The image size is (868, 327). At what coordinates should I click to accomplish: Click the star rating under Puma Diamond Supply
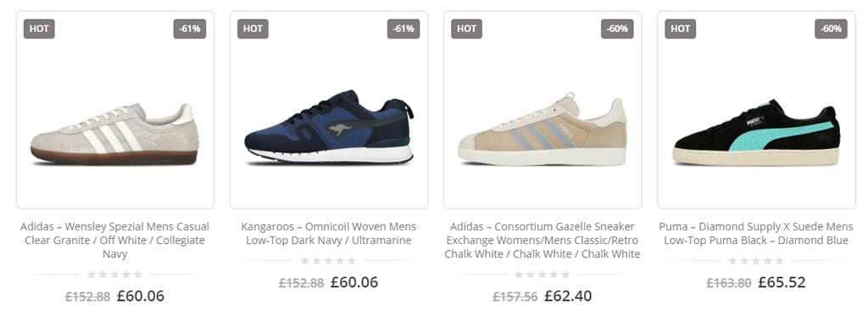(x=756, y=261)
